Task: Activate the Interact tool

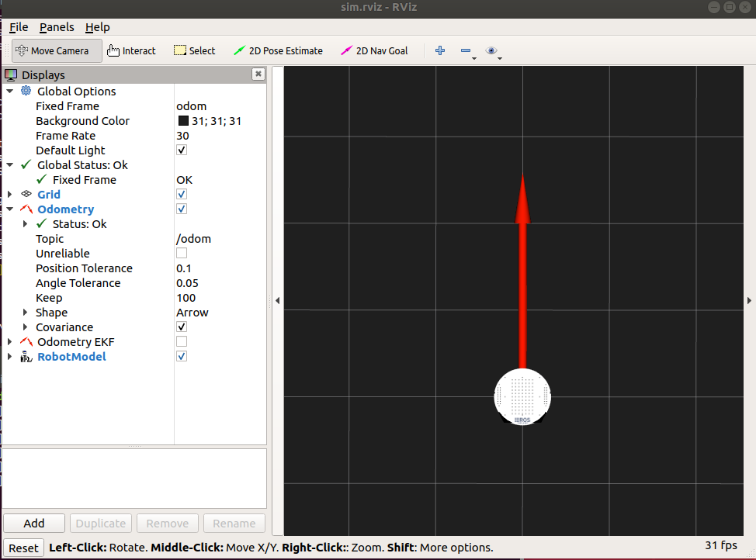Action: 130,50
